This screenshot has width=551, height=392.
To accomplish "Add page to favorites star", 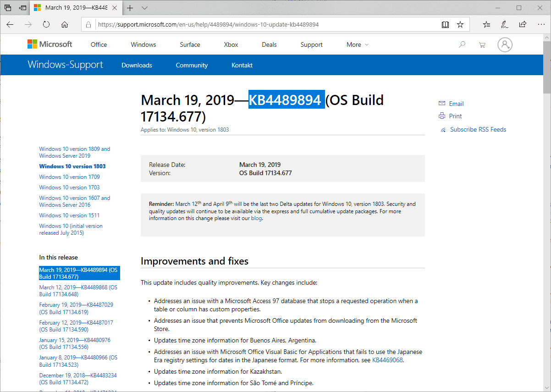I will [x=460, y=25].
